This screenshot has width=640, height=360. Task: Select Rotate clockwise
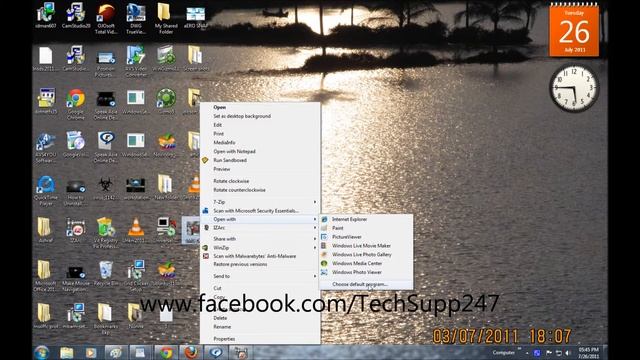[x=260, y=181]
